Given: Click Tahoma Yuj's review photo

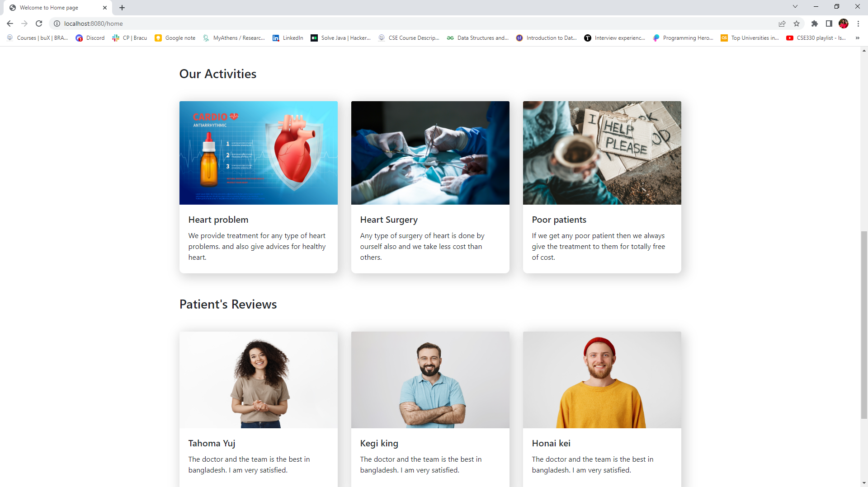Looking at the screenshot, I should pyautogui.click(x=258, y=379).
